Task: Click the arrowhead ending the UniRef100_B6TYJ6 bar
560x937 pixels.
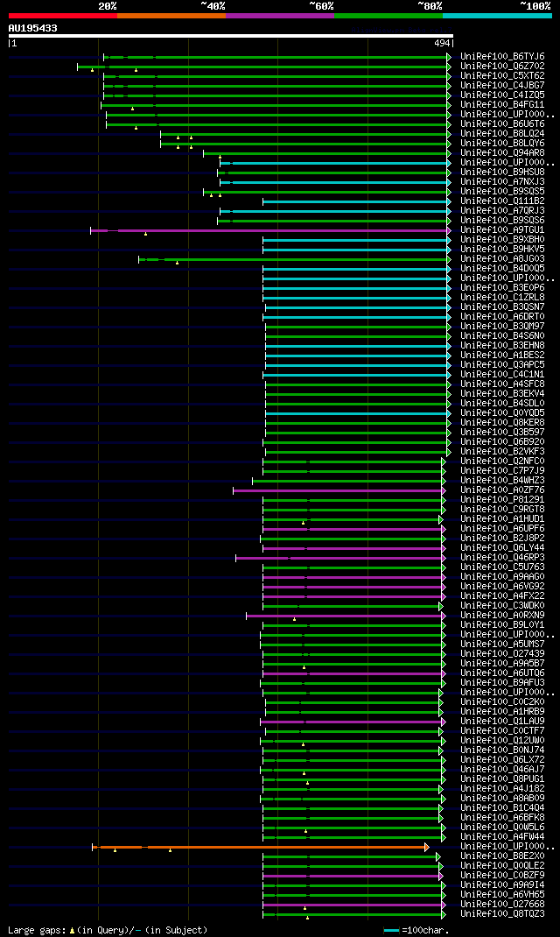Action: click(x=449, y=57)
